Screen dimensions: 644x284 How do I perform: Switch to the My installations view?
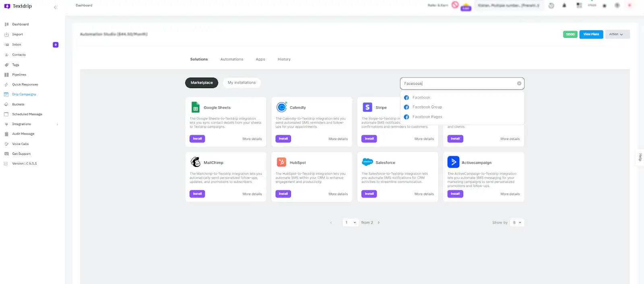242,83
